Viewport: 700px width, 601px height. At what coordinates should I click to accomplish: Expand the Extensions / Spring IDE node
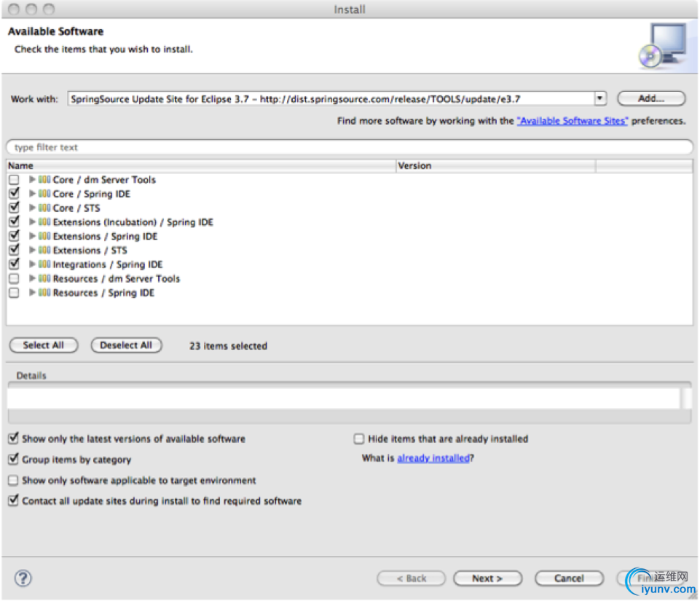click(x=32, y=236)
